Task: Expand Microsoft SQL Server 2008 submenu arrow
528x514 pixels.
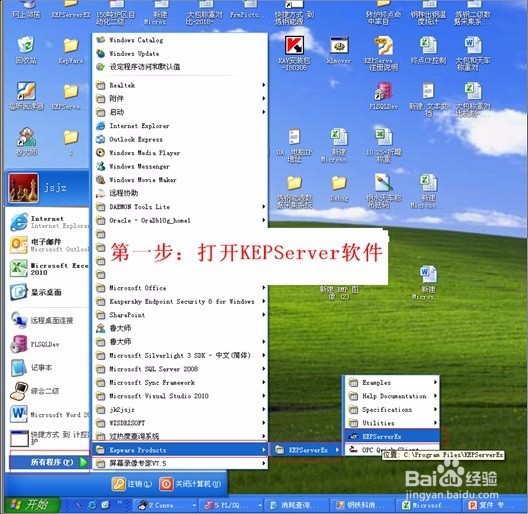Action: coord(264,369)
